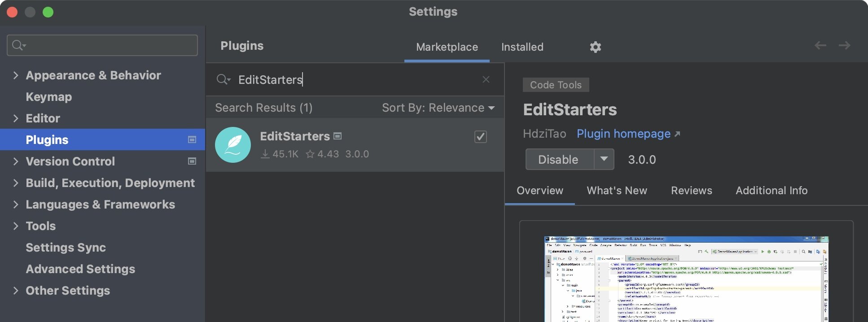Click the back navigation arrow

pos(820,45)
